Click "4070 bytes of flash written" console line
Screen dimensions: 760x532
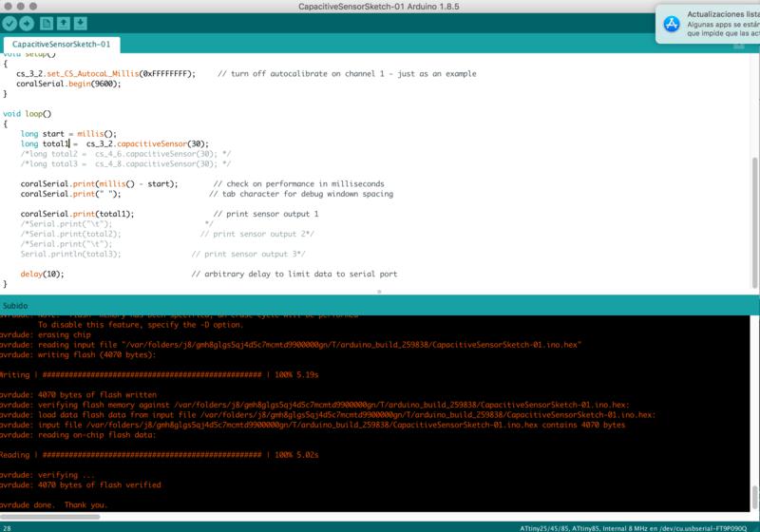(x=79, y=395)
